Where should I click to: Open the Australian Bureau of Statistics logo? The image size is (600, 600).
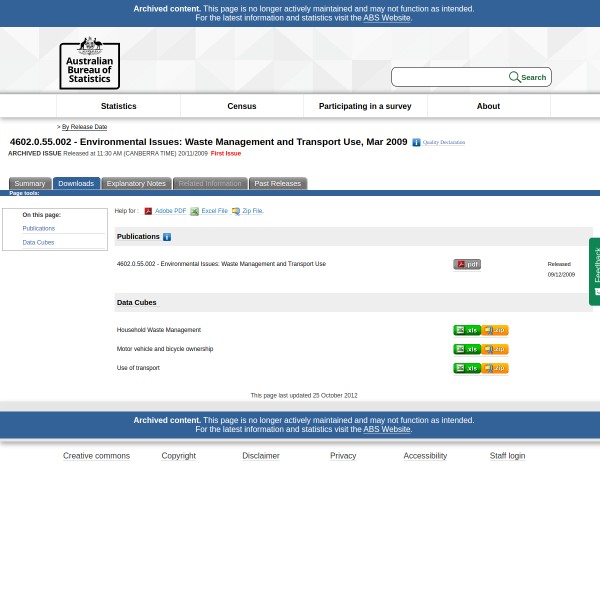[89, 62]
